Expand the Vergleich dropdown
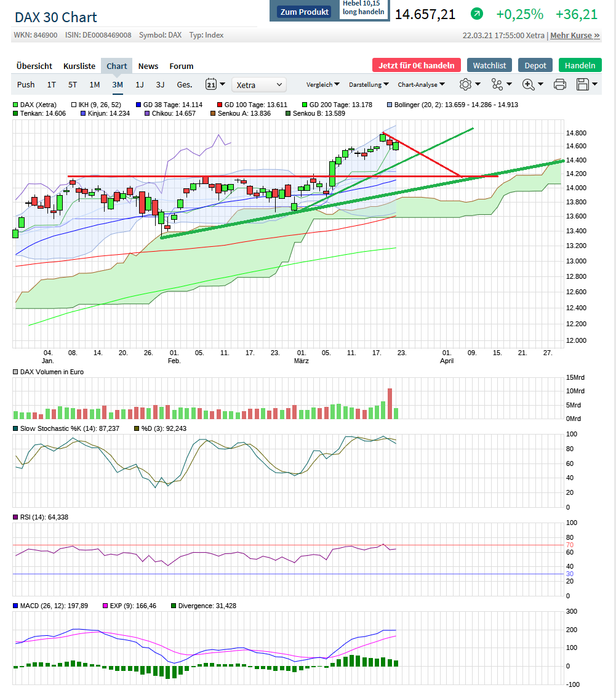 (x=322, y=84)
